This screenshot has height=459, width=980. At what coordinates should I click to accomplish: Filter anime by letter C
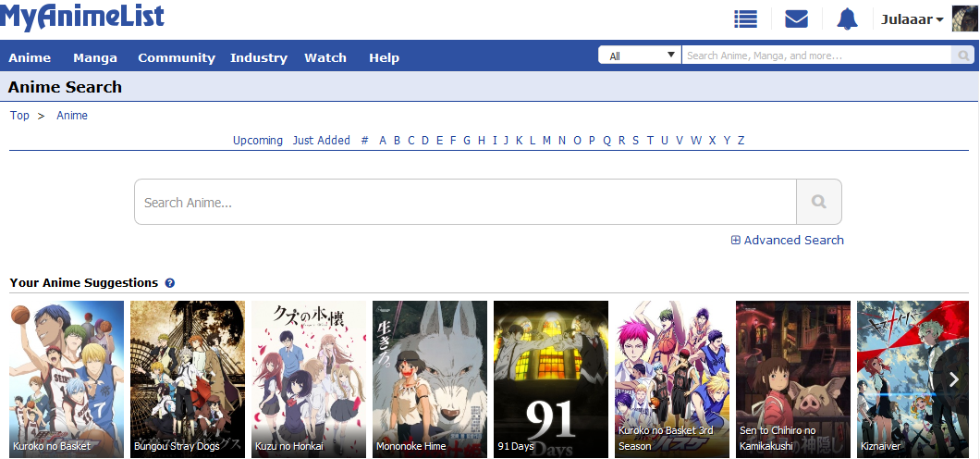[x=411, y=140]
